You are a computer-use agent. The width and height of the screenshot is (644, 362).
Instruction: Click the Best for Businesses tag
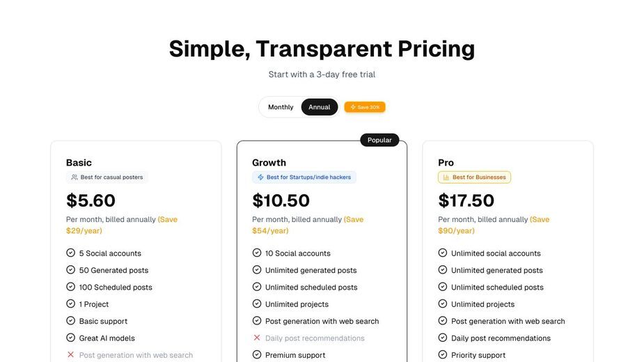point(474,177)
